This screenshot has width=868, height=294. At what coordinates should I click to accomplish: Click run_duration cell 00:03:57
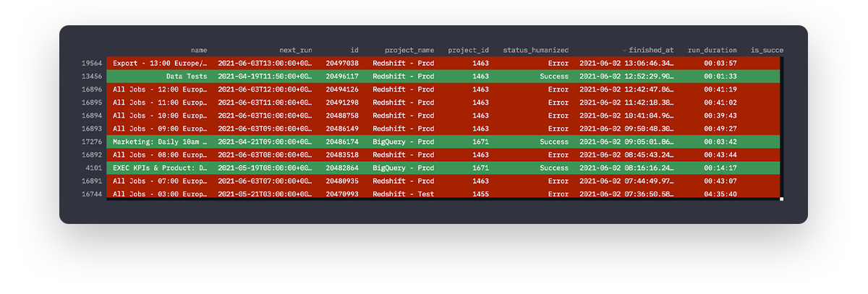coord(720,64)
